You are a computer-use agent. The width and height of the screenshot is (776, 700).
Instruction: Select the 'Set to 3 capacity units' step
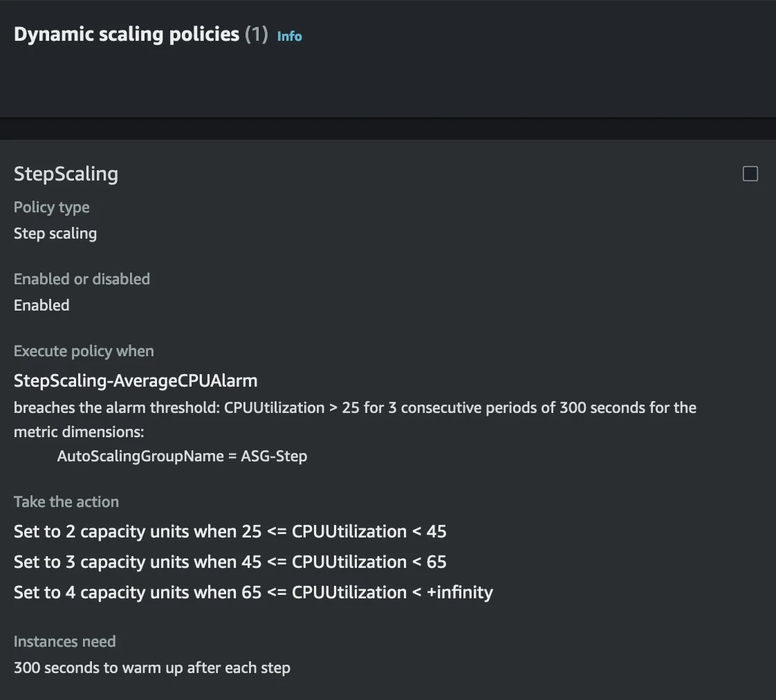click(230, 562)
